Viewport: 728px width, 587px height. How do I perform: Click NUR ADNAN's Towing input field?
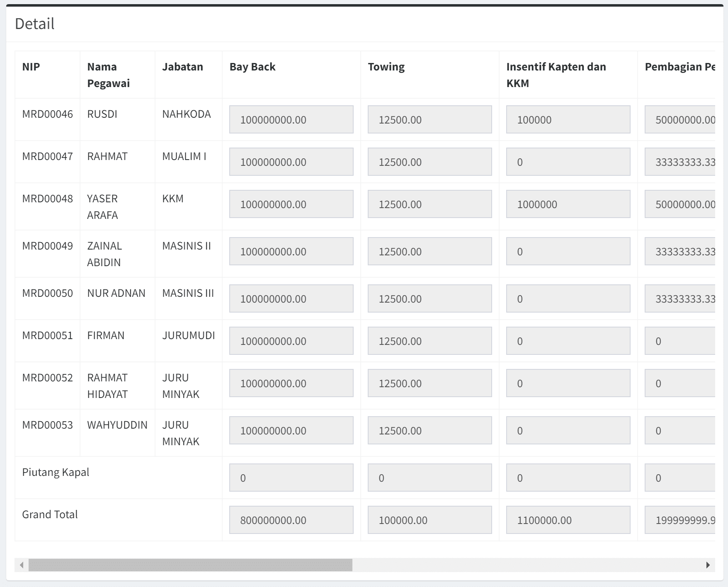[430, 299]
